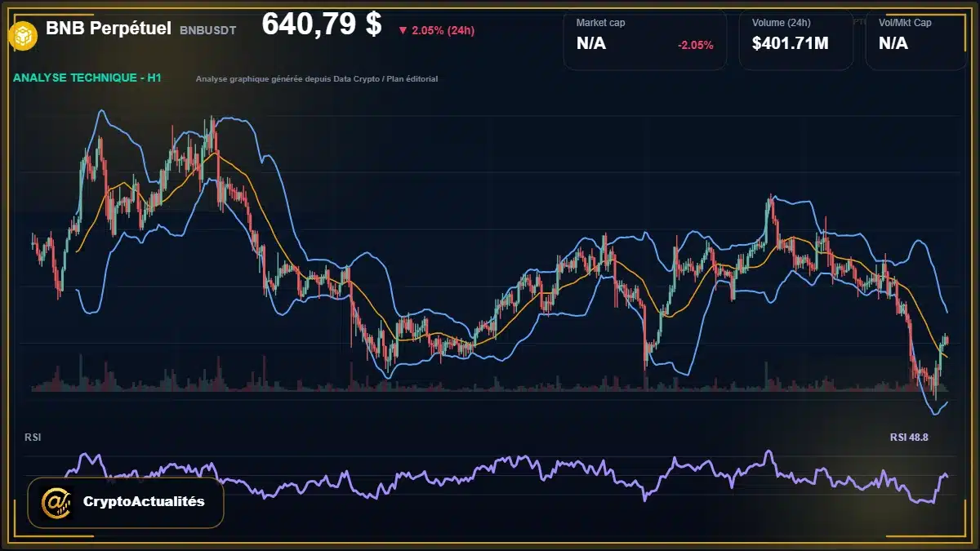The image size is (980, 551).
Task: Open the Market cap card
Action: point(644,41)
